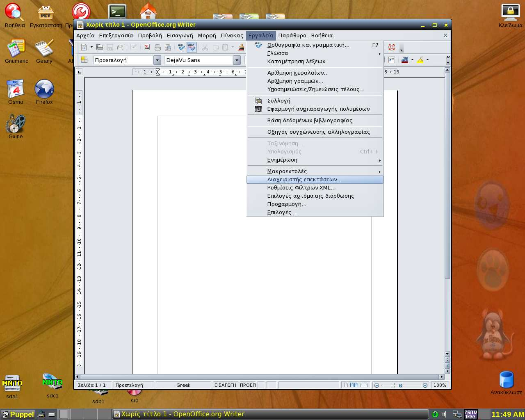Toggle ΕΙΣΑΓΩΓΗ insert mode in status bar
525x420 pixels.
[x=225, y=385]
